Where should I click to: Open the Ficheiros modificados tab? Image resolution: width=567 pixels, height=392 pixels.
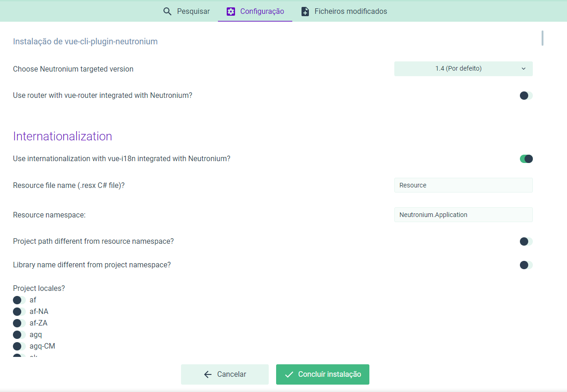(x=344, y=11)
